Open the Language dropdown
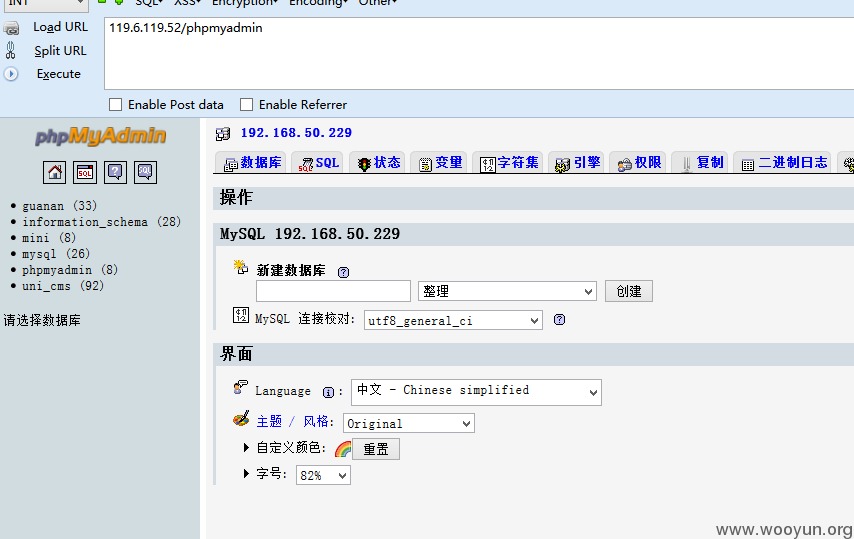Viewport: 854px width, 539px height. [x=476, y=392]
